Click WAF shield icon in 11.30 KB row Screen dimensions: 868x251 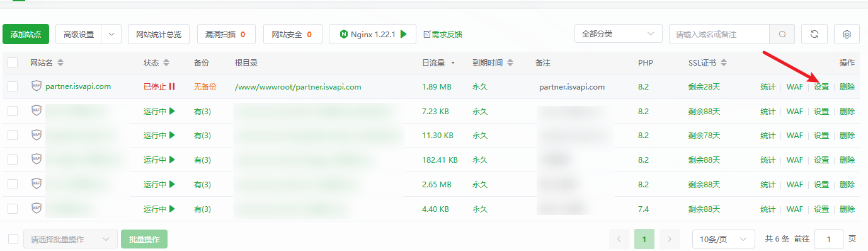point(37,135)
